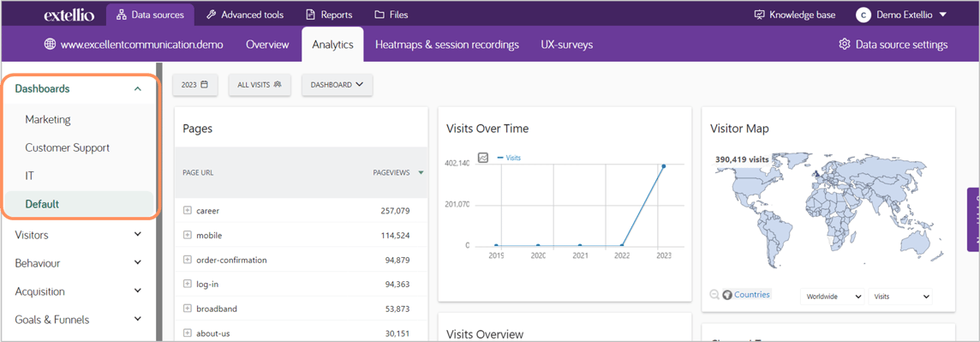Expand the mobile page row plus icon
980x342 pixels.
[187, 235]
